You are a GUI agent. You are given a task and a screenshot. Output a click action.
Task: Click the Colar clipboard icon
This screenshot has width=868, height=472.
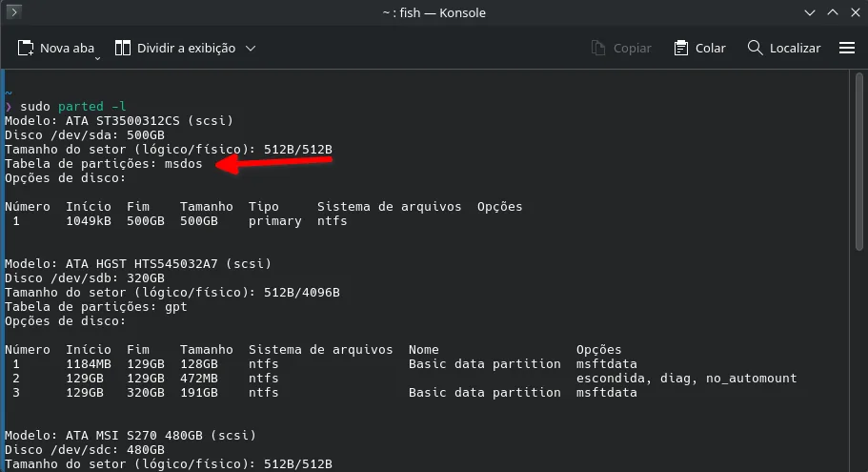pyautogui.click(x=681, y=49)
